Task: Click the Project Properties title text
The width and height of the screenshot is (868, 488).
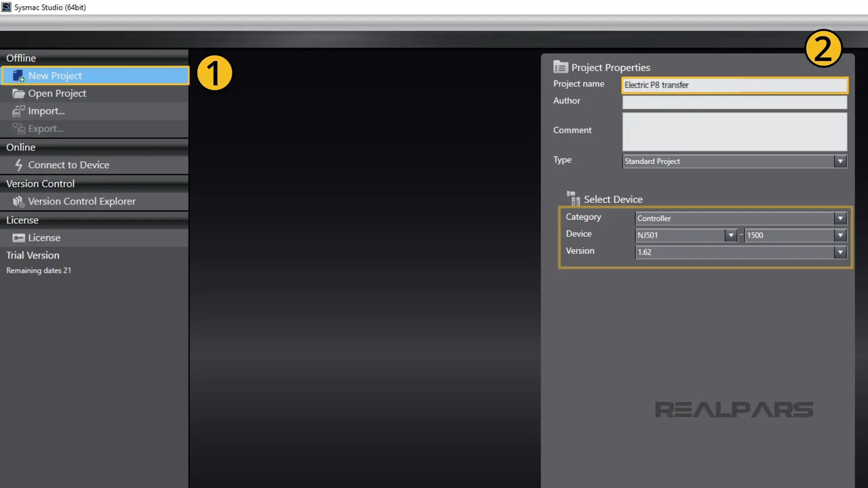Action: click(x=611, y=68)
